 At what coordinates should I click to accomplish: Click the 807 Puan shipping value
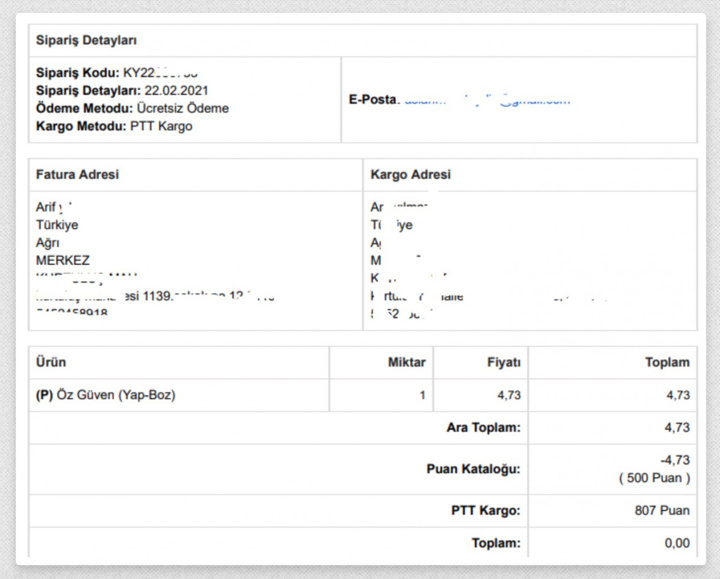click(661, 511)
